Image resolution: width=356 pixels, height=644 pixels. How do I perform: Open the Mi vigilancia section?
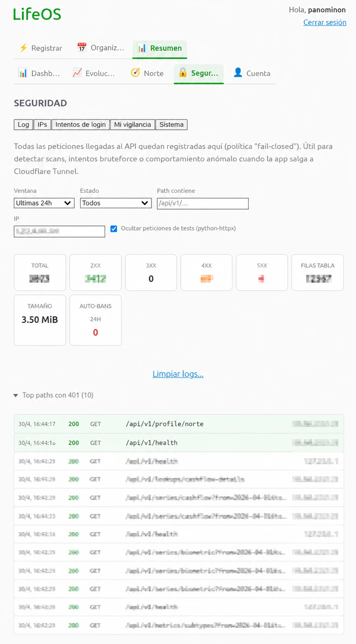coord(133,124)
